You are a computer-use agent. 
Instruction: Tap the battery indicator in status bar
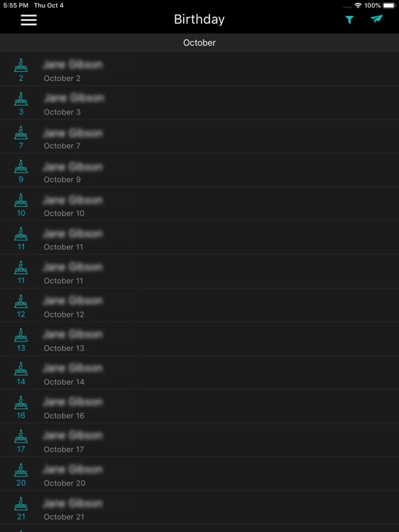click(389, 6)
